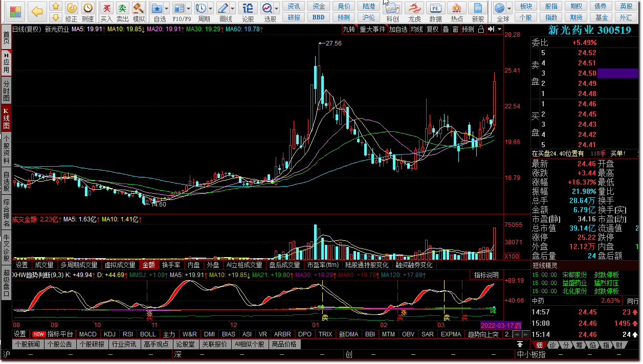643x364 pixels.
Task: Click the 陆港 button
Action: [368, 6]
